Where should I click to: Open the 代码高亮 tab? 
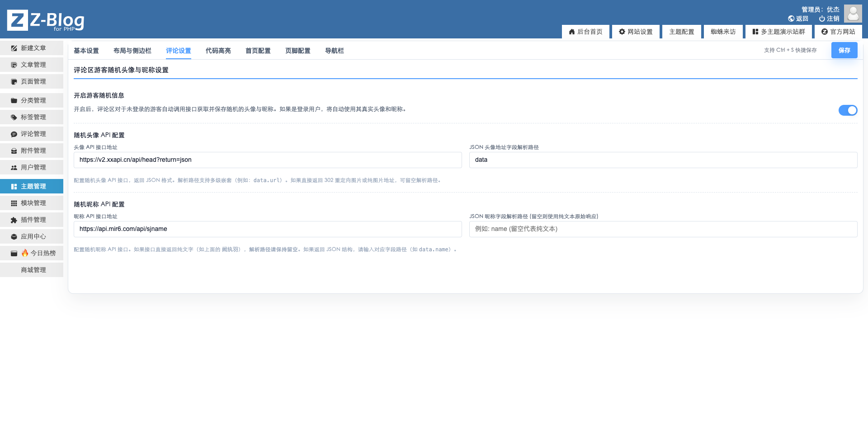point(218,51)
